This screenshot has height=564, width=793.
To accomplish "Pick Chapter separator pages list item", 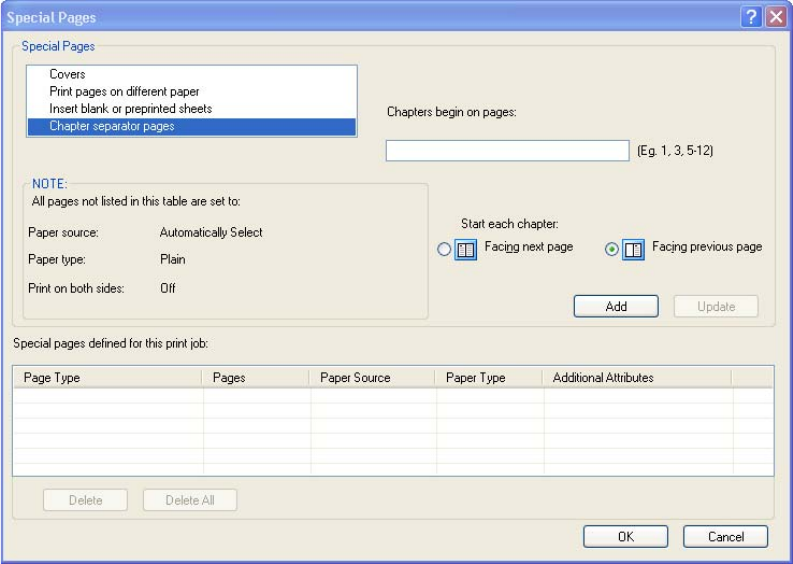I will (x=111, y=126).
